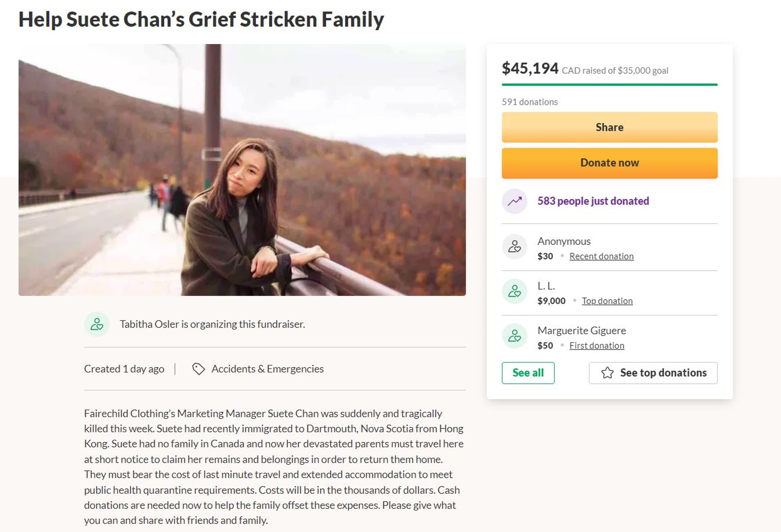Click the L. L. donor avatar icon
The height and width of the screenshot is (532, 781).
[x=515, y=291]
